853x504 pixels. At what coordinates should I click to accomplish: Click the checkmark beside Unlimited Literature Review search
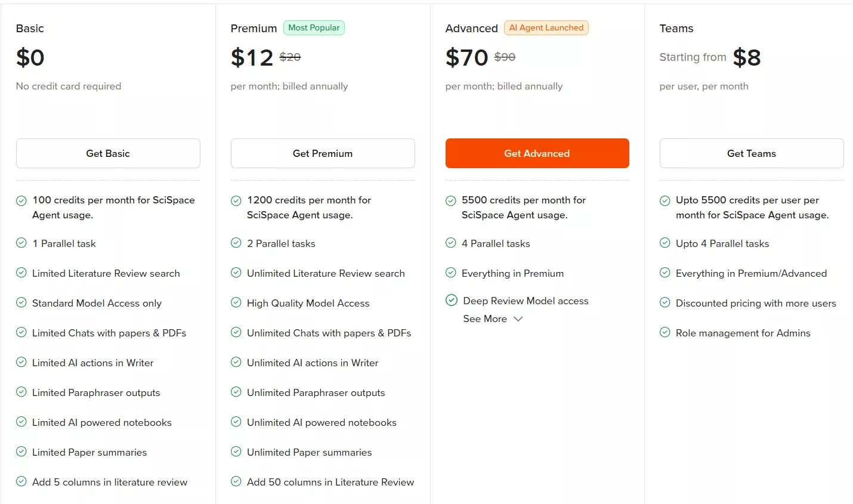point(236,273)
